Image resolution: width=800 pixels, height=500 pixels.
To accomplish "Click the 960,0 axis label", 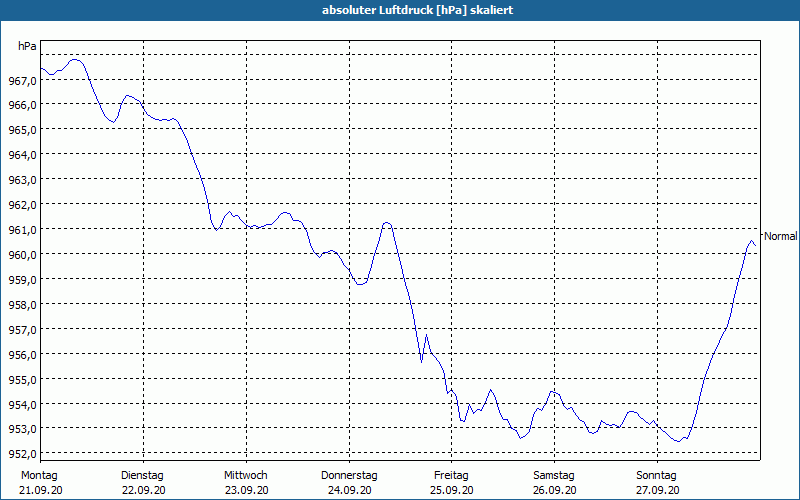I will tap(22, 254).
